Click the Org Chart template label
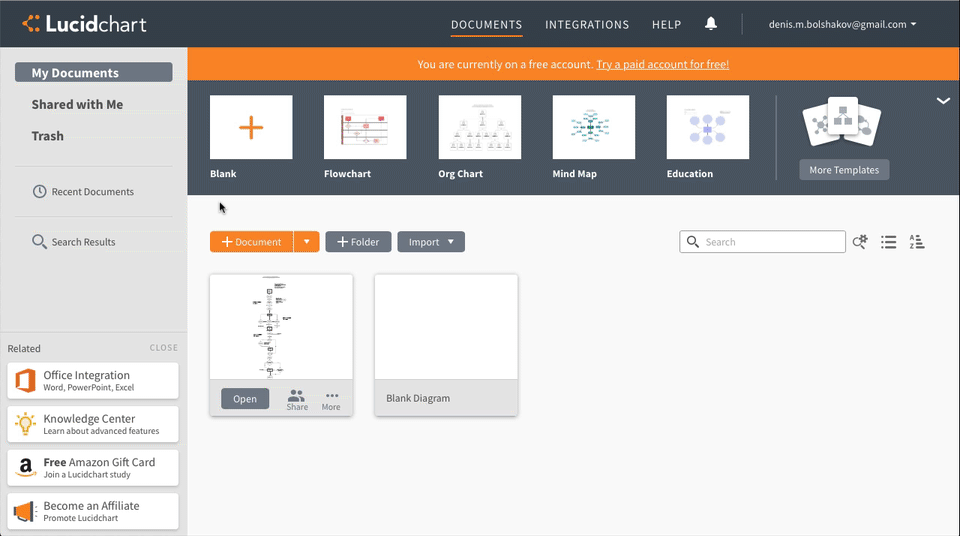The width and height of the screenshot is (960, 536). tap(460, 173)
